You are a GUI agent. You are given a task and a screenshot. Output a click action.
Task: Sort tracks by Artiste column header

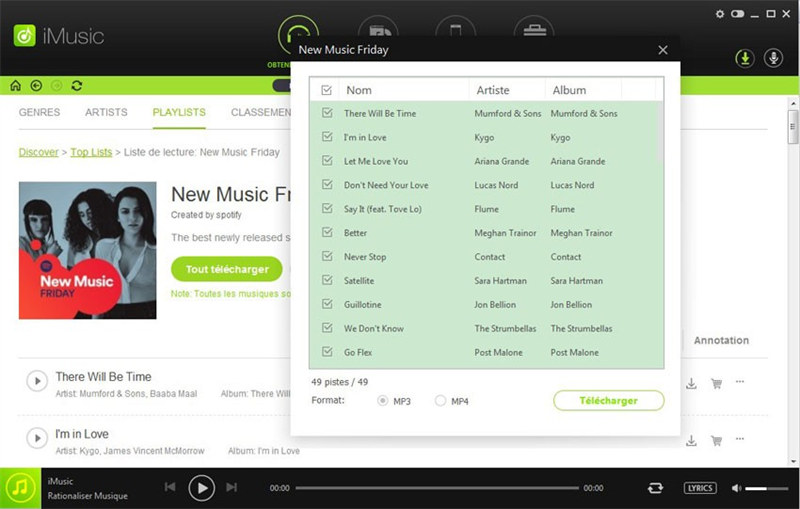point(493,90)
